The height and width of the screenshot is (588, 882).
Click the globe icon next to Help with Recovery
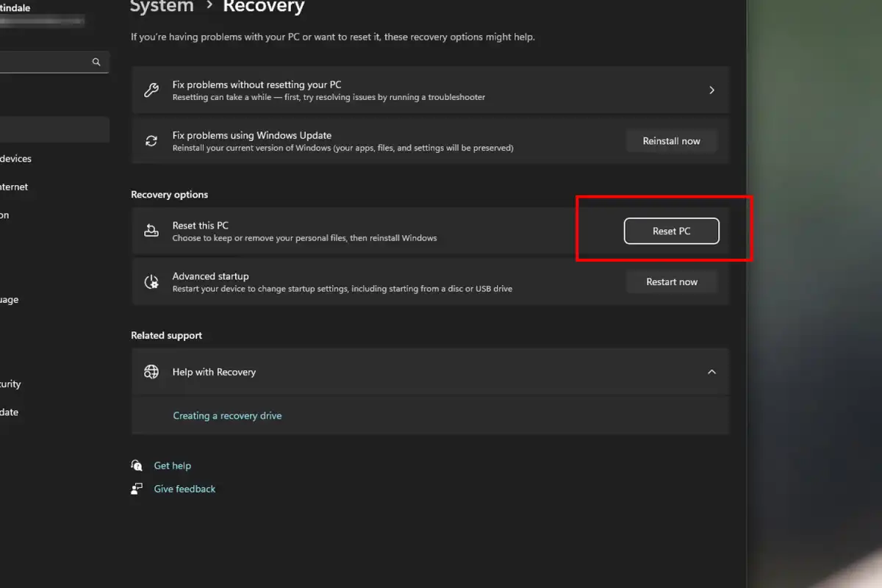(x=151, y=372)
